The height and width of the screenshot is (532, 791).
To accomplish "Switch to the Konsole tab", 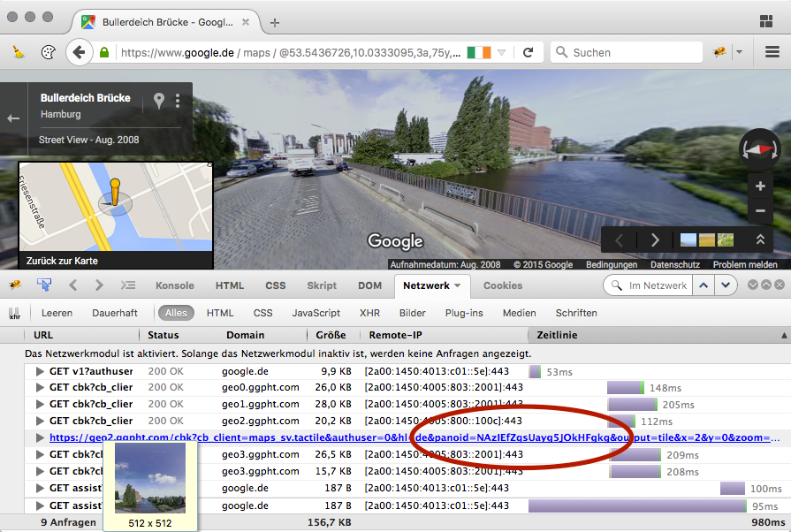I will 174,285.
